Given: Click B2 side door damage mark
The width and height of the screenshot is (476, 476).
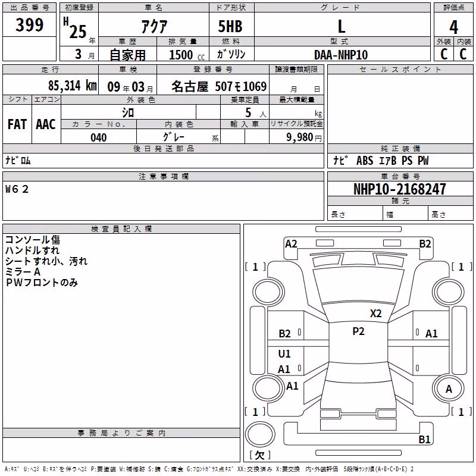Looking at the screenshot, I should [x=284, y=334].
